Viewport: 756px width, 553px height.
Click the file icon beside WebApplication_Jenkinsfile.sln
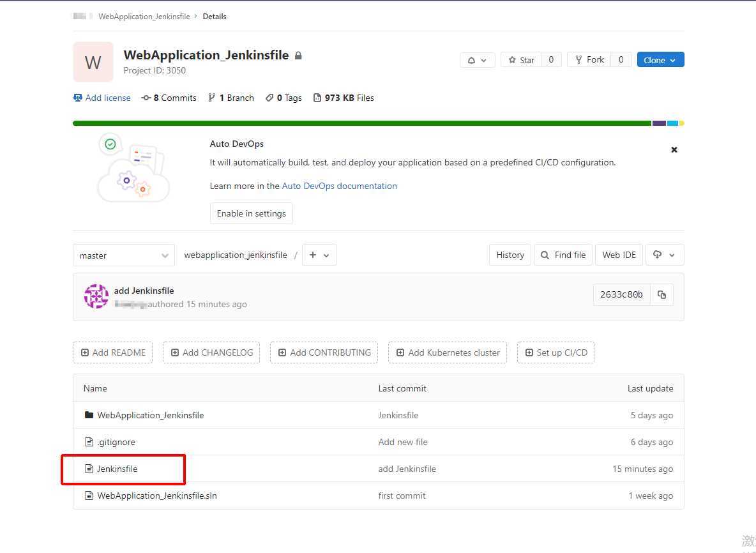(89, 495)
